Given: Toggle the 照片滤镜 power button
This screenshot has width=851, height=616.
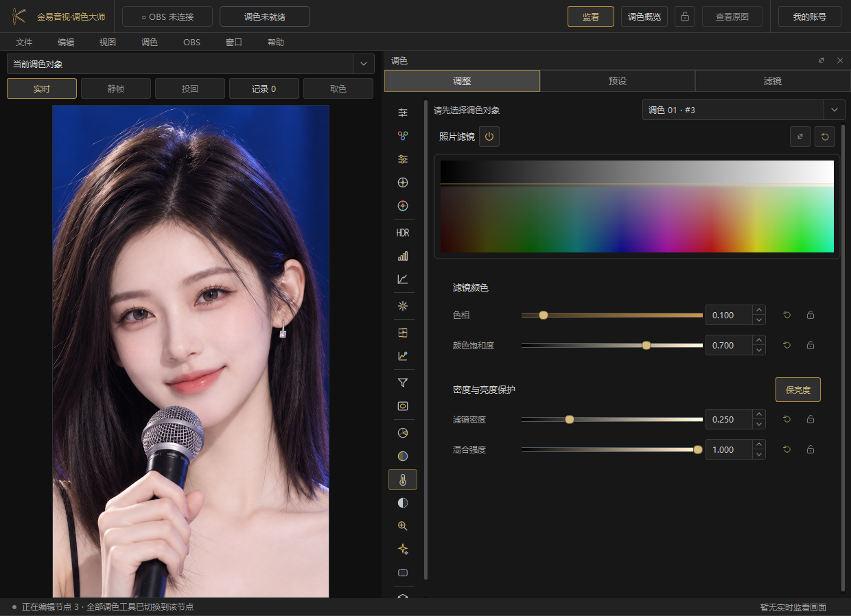Looking at the screenshot, I should click(489, 137).
